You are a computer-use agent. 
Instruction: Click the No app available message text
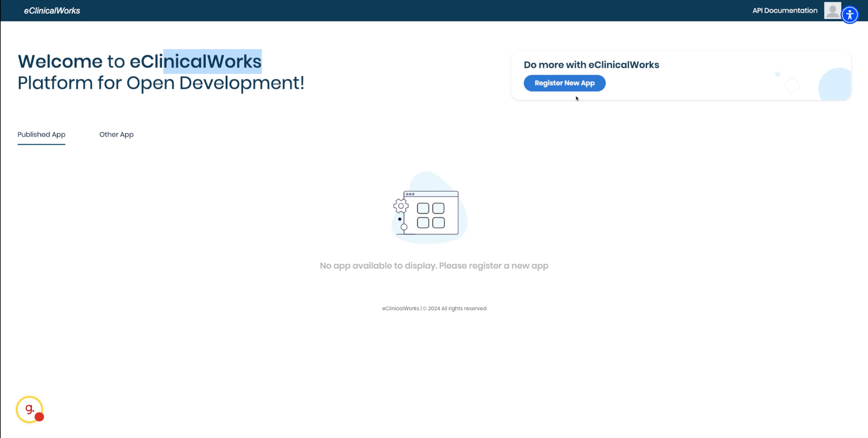434,265
